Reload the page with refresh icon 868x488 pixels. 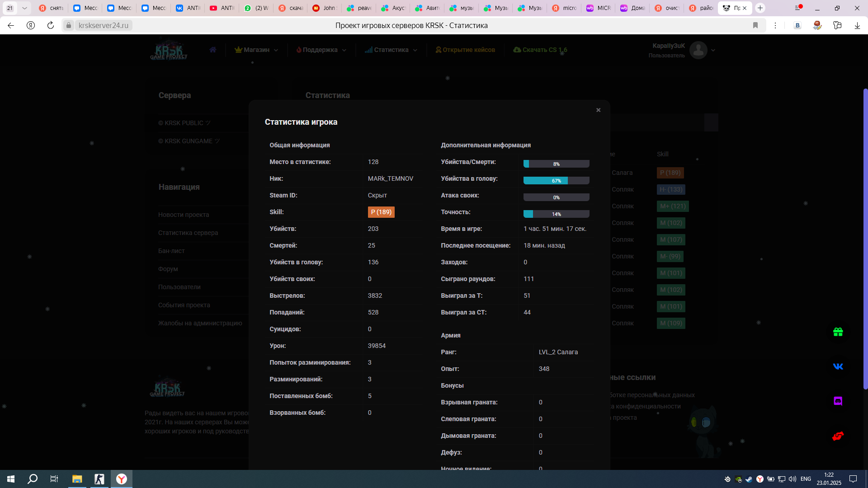51,25
